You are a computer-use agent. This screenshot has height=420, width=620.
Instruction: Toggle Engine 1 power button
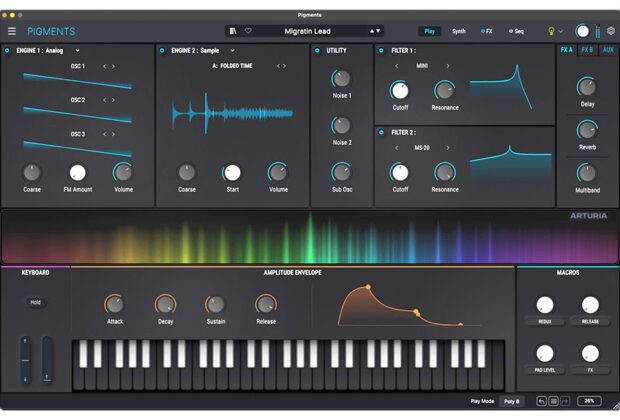click(x=7, y=51)
